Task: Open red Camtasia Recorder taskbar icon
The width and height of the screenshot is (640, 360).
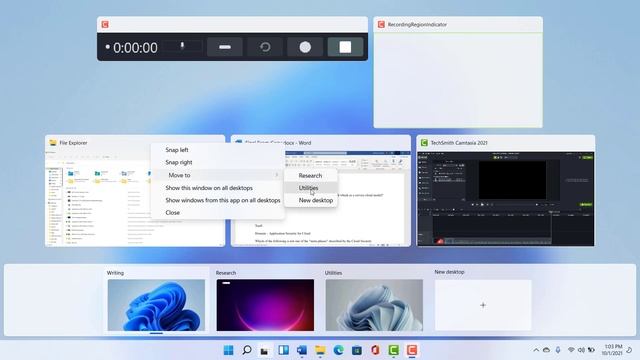Action: (x=412, y=350)
